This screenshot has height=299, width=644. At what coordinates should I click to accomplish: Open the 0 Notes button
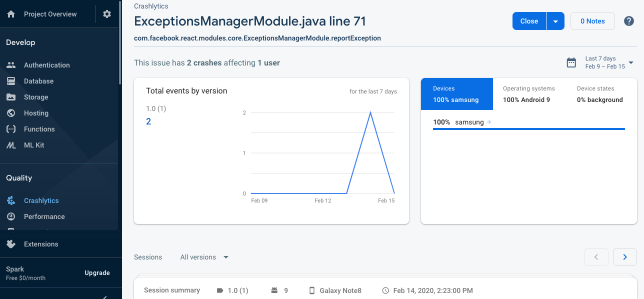point(592,21)
